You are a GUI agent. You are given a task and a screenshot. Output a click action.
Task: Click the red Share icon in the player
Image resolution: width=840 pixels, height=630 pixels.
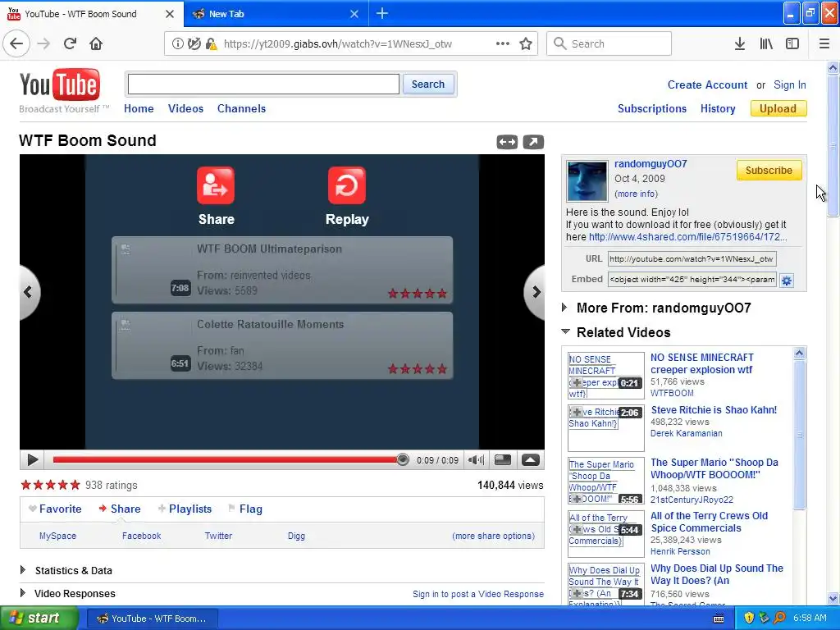click(x=216, y=185)
